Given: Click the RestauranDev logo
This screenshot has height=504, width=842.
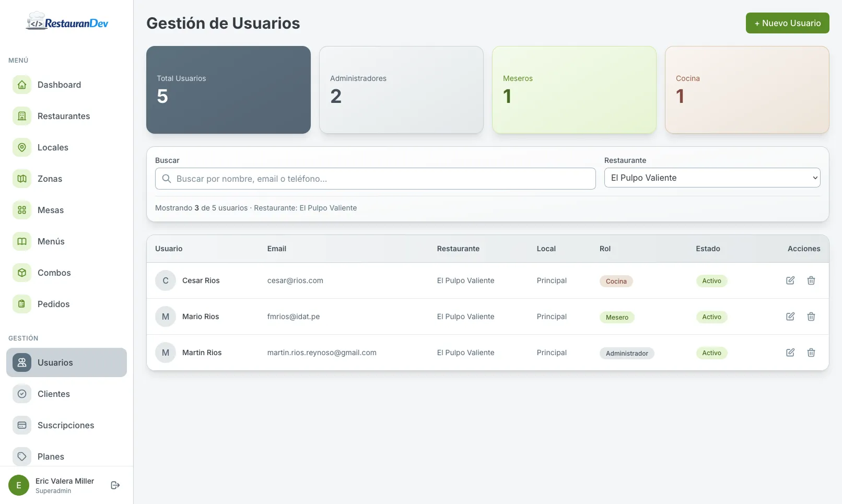Looking at the screenshot, I should click(x=67, y=21).
